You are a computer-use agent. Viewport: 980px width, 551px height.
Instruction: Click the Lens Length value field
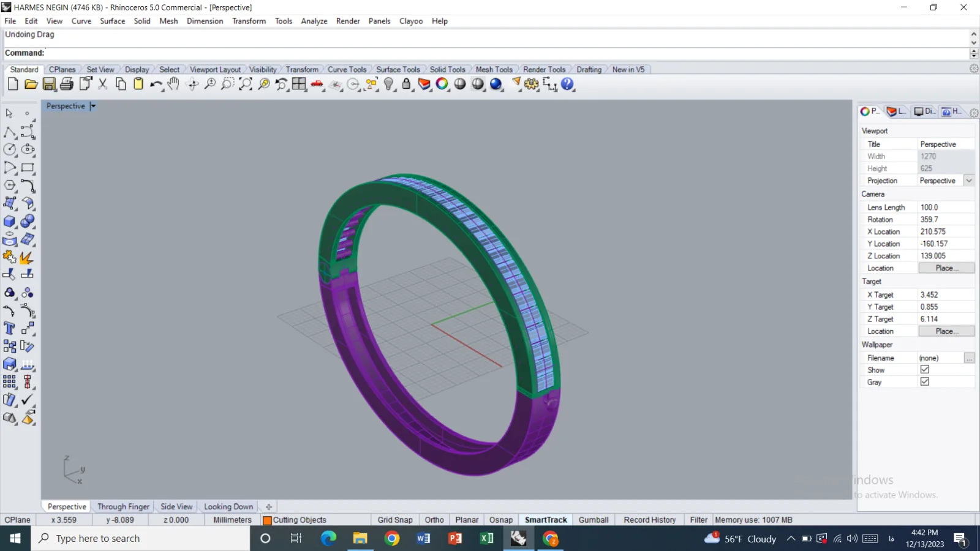[946, 208]
